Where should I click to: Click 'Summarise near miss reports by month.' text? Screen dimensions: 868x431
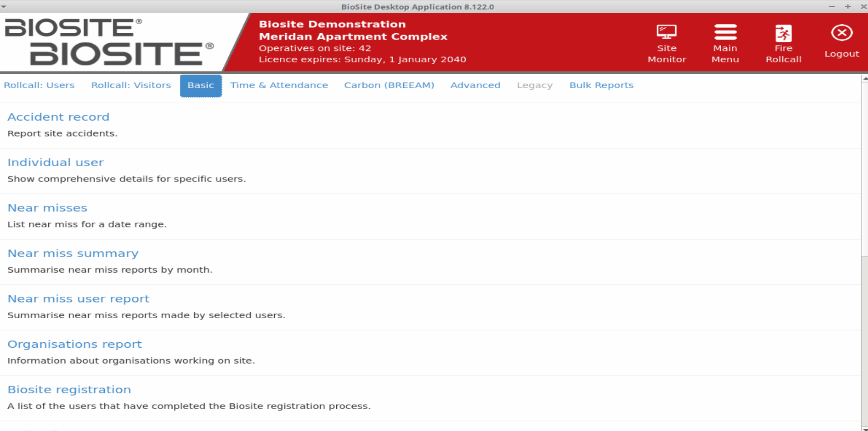click(x=110, y=270)
